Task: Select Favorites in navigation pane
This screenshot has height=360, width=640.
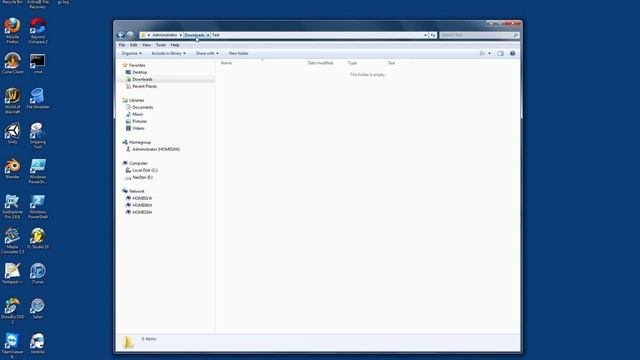Action: click(x=137, y=65)
